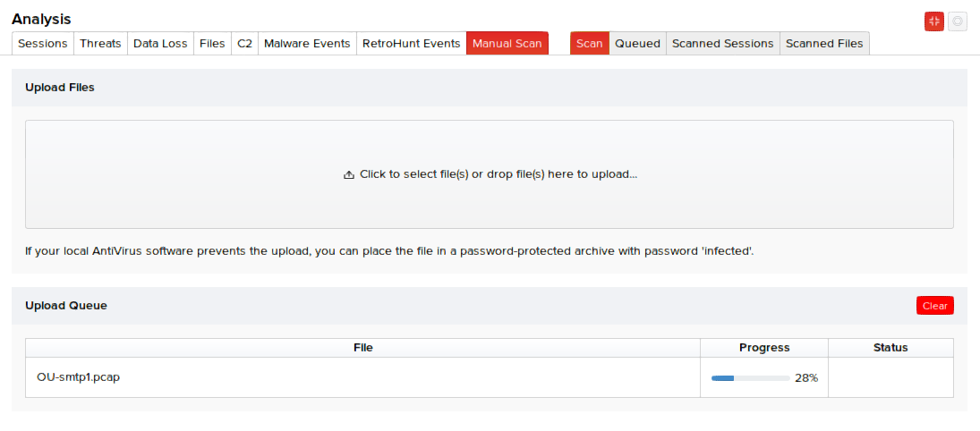Switch to RetroHunt Events tab
The image size is (980, 431).
click(411, 44)
